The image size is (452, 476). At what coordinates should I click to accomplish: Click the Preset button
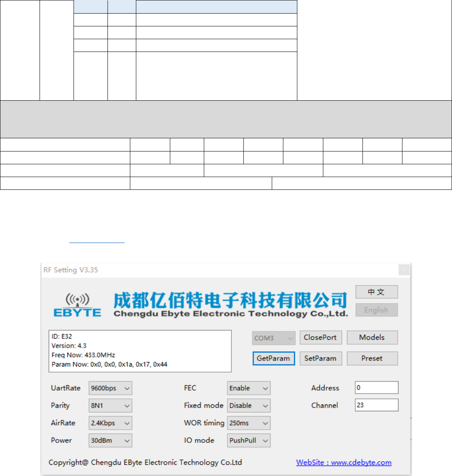(x=372, y=358)
